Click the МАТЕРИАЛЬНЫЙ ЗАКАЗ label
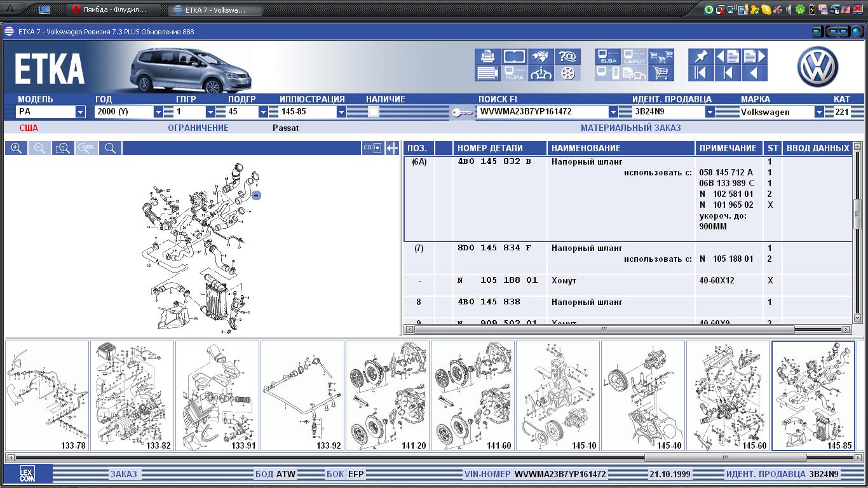Screen dimensions: 868x488 [630, 128]
